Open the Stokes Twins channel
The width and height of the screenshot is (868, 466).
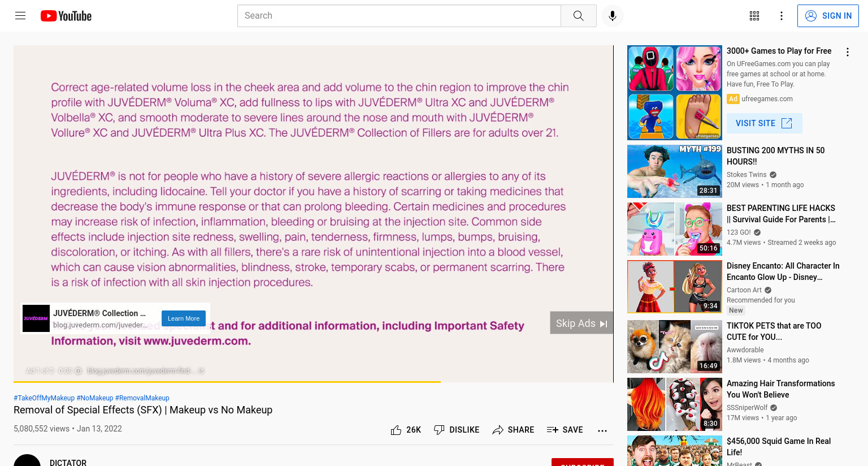point(747,175)
